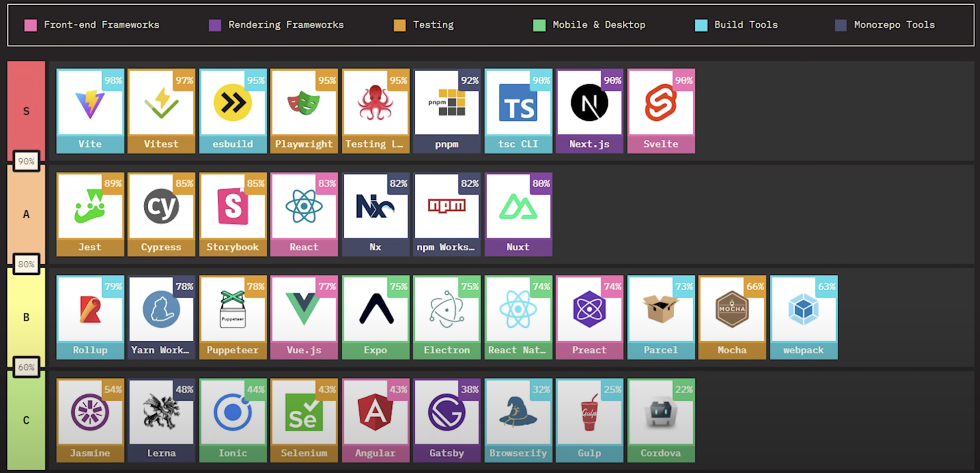Click the "Rendering Frameworks" legend text

286,25
